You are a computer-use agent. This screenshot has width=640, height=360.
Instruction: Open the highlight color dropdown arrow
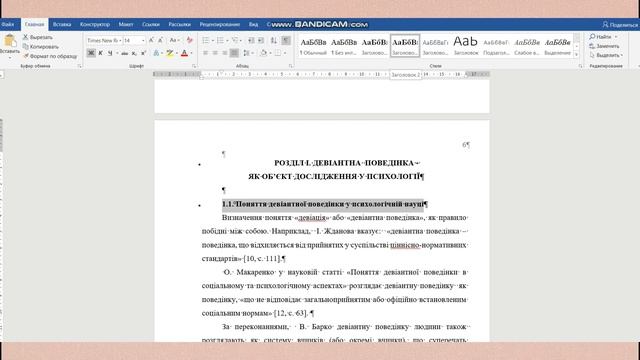click(177, 53)
